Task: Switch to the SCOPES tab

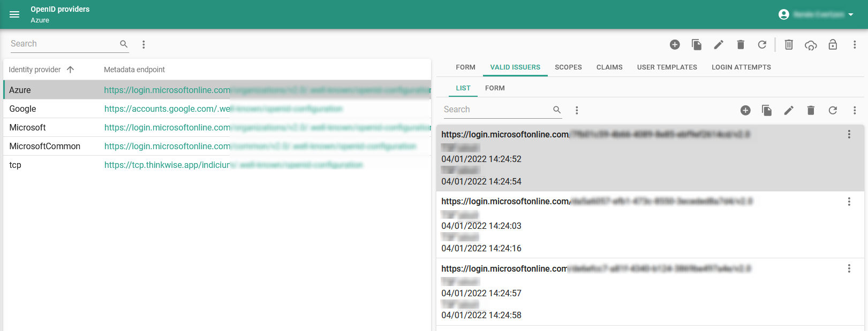Action: [568, 67]
